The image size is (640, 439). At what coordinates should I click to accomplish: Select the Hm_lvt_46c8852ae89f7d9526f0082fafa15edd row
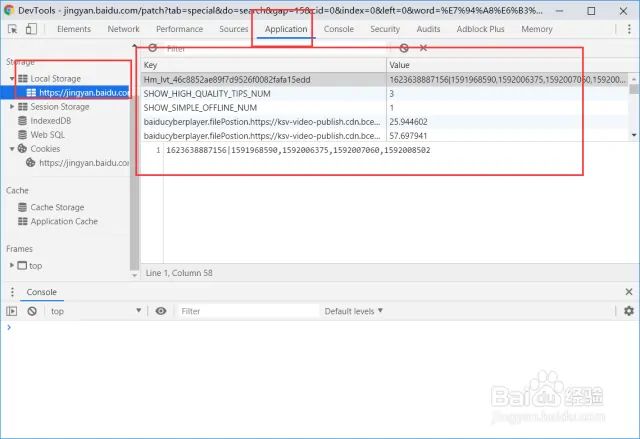pos(385,80)
